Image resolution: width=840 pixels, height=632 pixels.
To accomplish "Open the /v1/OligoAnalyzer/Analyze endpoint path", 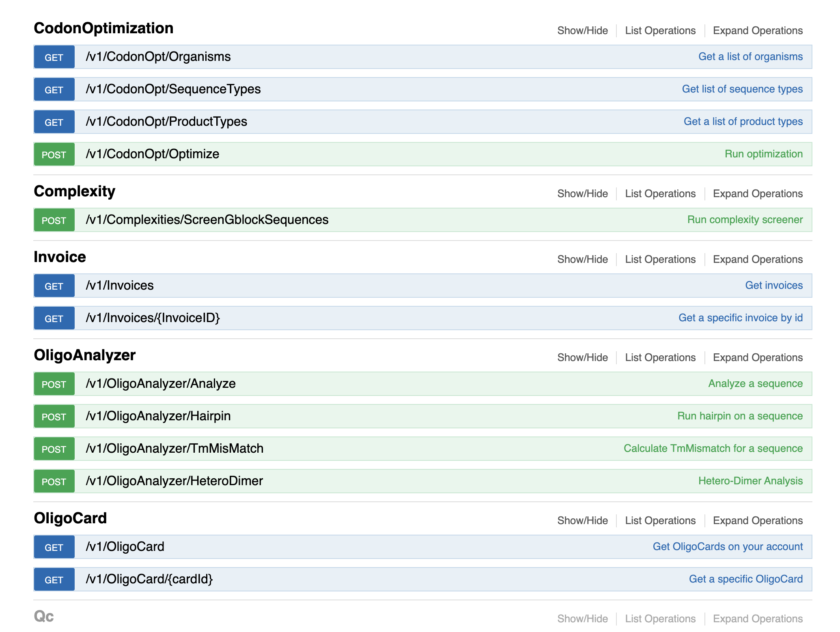I will [160, 383].
